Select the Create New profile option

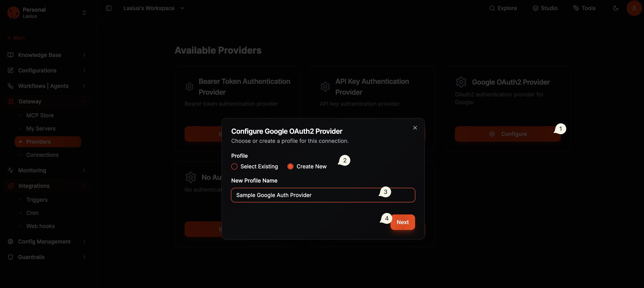tap(290, 166)
